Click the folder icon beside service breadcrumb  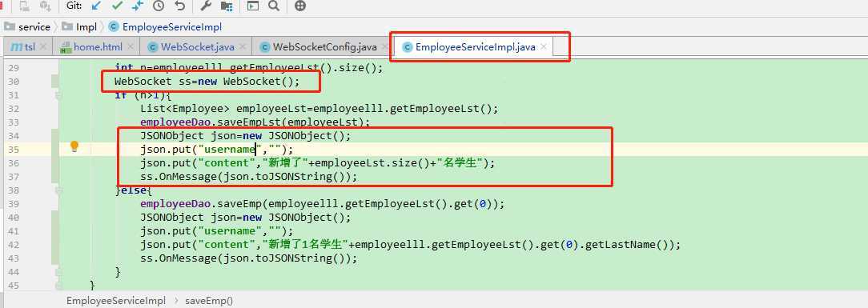10,26
